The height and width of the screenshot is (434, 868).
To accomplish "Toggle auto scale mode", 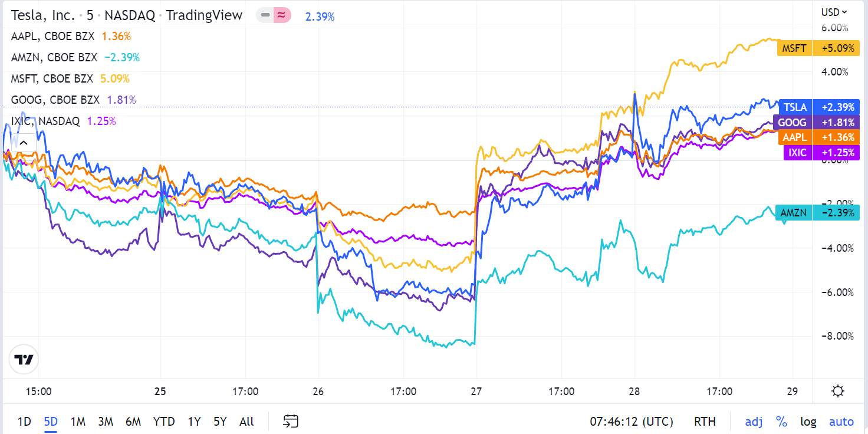I will 841,421.
